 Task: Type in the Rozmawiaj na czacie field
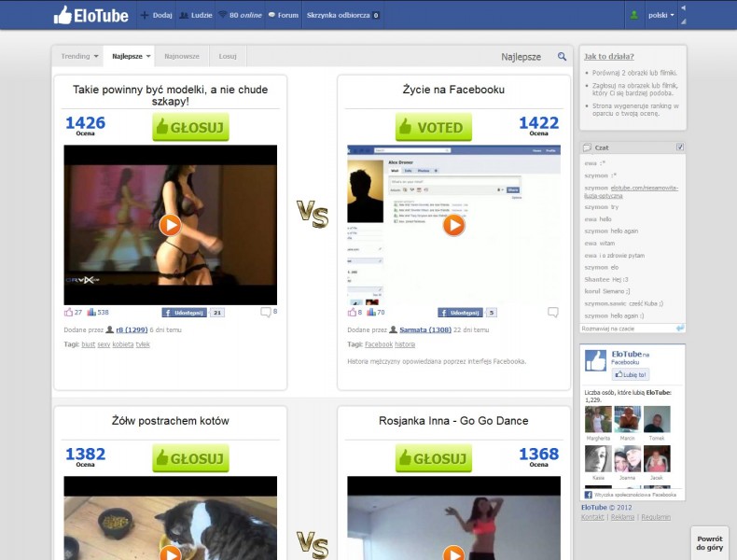627,328
